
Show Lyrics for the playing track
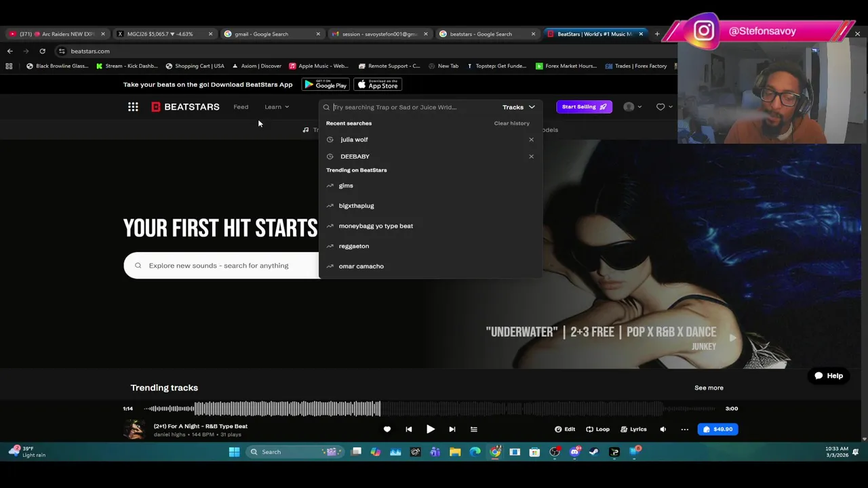(633, 429)
